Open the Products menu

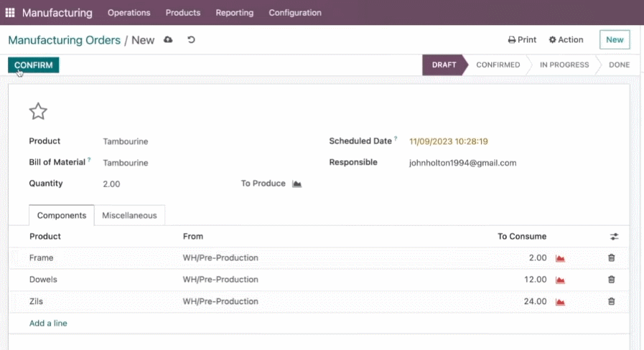[183, 13]
